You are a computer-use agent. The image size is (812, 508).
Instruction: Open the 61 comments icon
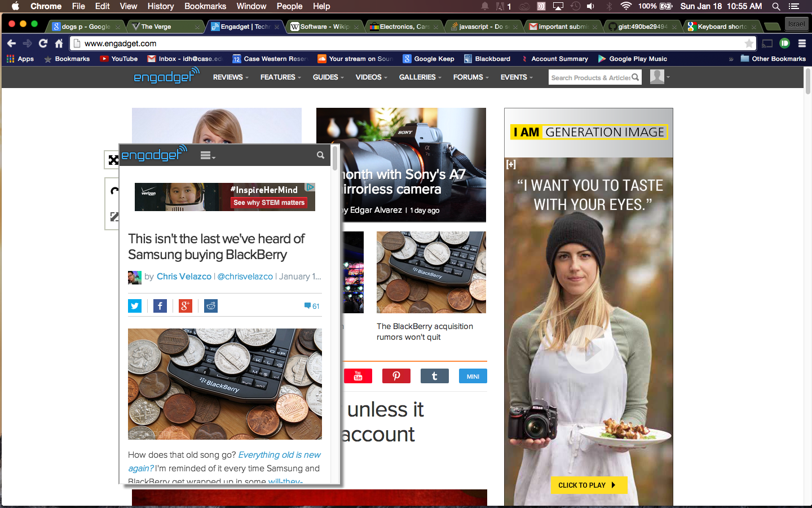312,306
